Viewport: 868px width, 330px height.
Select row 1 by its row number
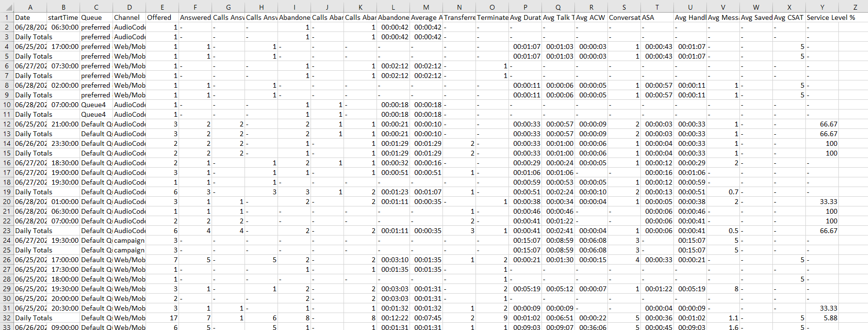(x=7, y=17)
